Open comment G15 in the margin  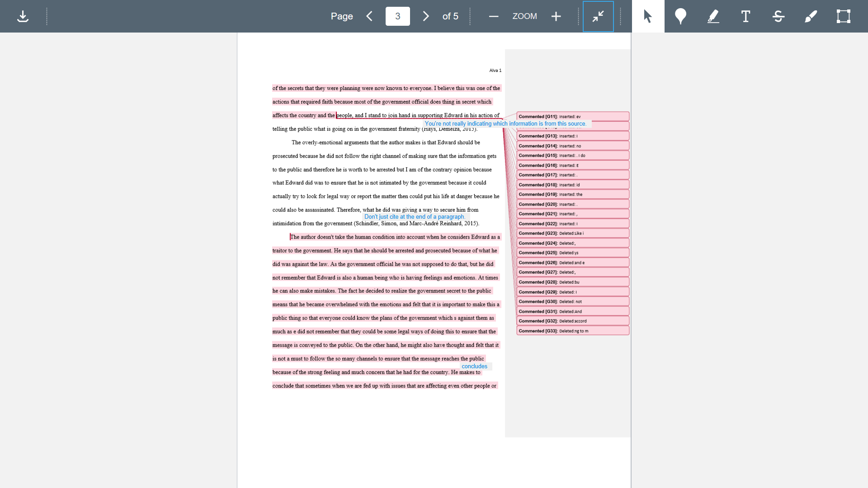coord(573,155)
